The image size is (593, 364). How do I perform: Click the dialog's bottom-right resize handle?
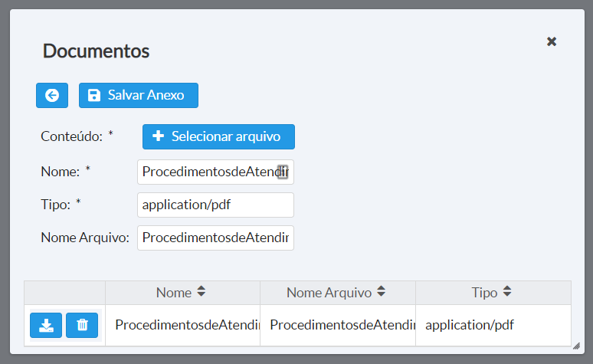click(x=576, y=346)
